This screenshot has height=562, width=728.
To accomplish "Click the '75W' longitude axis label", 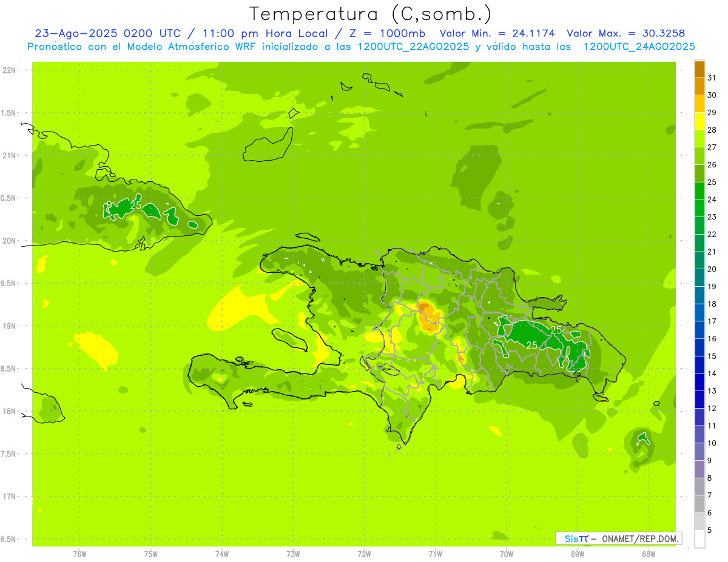I will tap(151, 554).
